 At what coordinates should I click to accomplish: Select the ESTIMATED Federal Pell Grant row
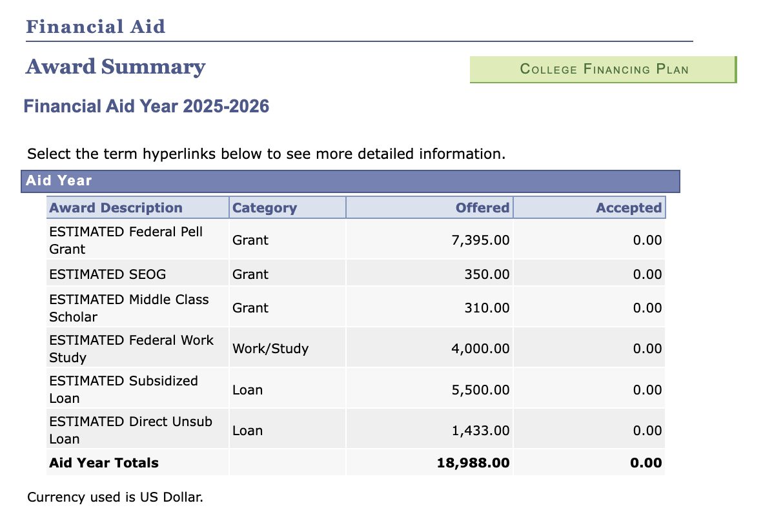126,240
